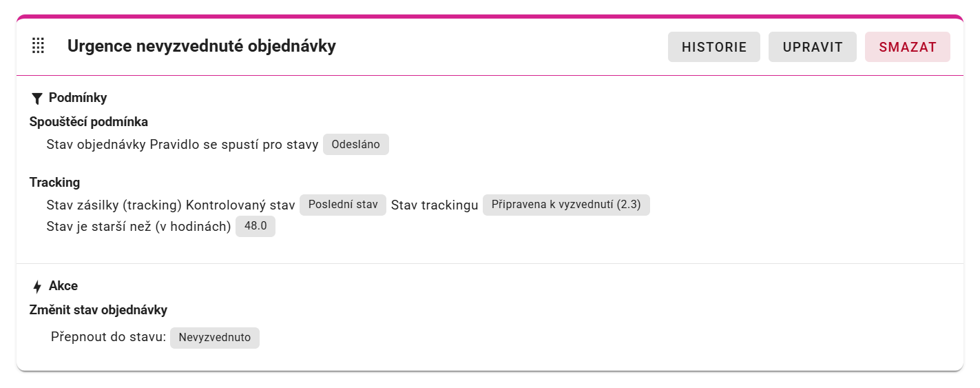The height and width of the screenshot is (388, 980).
Task: Select the Připravena k vyzvednutí (2.3) chip
Action: (x=565, y=205)
